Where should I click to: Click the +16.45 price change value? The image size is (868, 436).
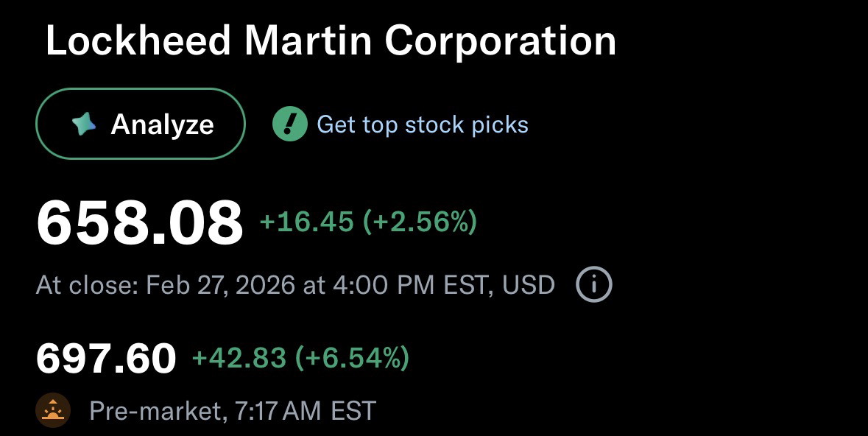[306, 222]
